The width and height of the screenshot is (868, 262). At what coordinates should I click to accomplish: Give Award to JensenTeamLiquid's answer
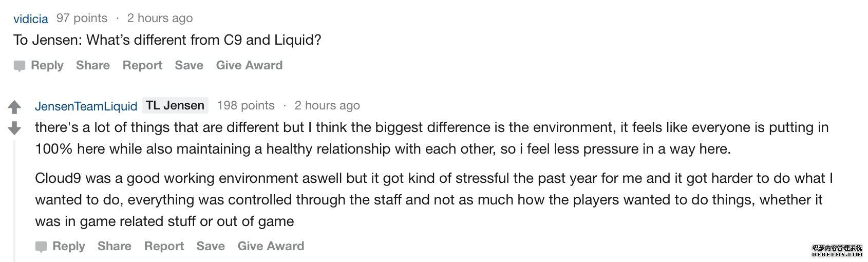(271, 246)
